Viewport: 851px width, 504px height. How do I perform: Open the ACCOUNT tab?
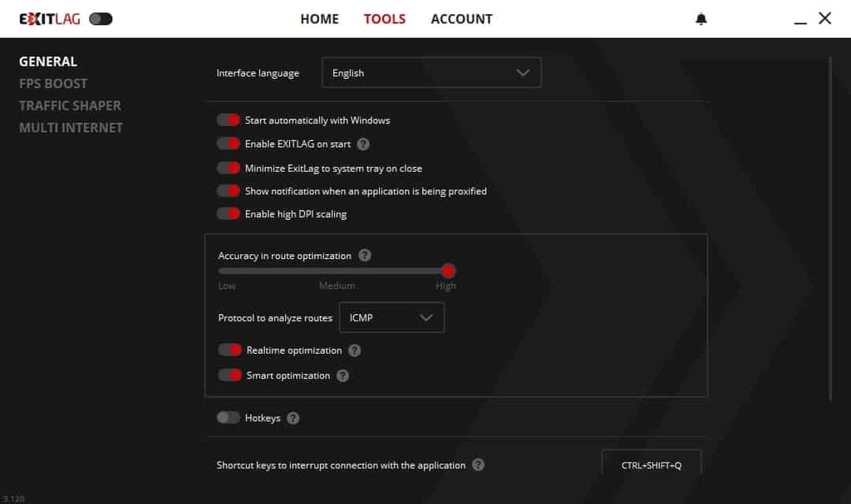(462, 19)
